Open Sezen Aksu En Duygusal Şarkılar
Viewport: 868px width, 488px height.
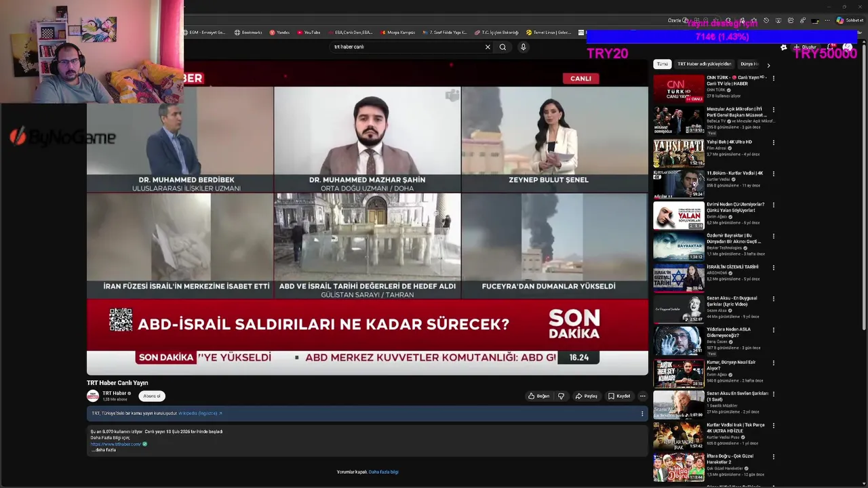click(679, 309)
